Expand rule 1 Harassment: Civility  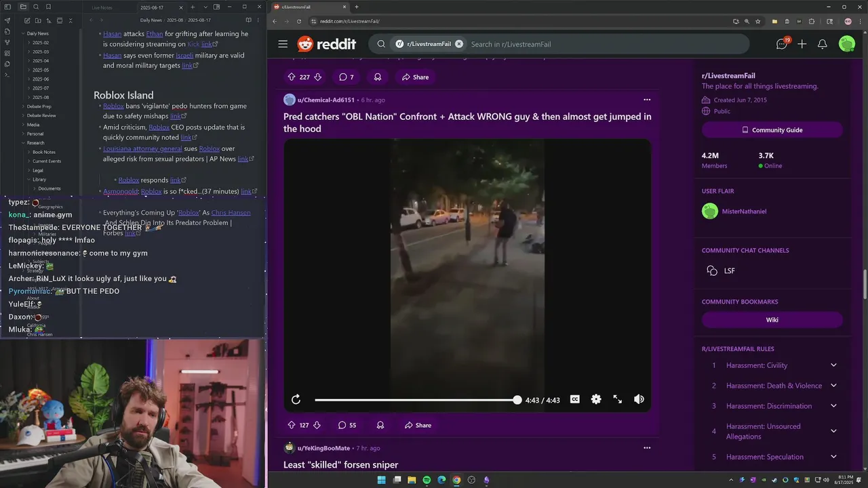click(x=833, y=365)
